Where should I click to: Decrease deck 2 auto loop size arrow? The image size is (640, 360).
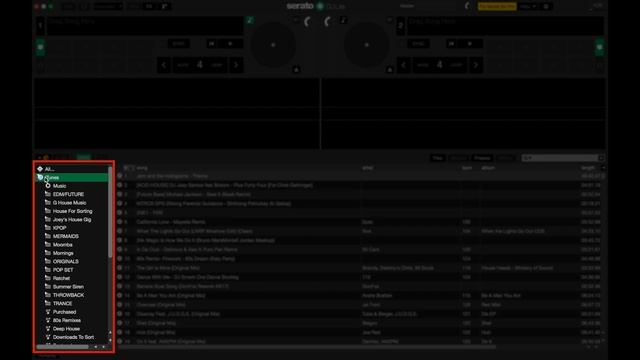coord(404,65)
